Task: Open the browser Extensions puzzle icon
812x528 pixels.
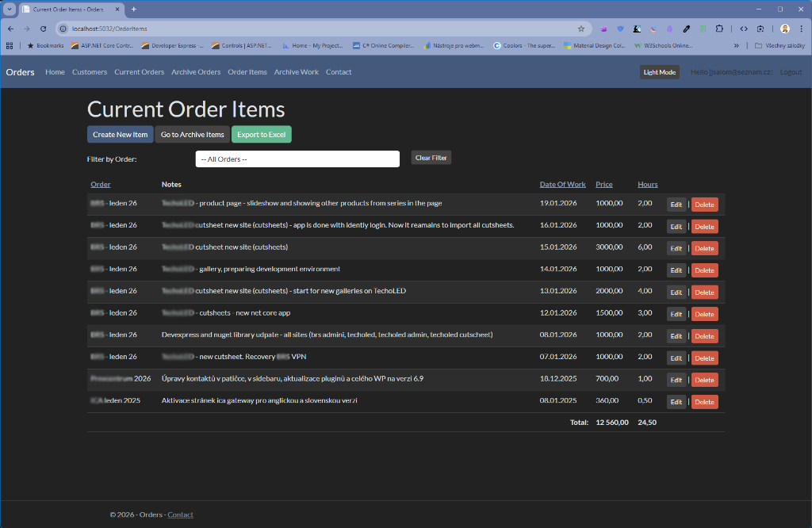Action: coord(719,29)
